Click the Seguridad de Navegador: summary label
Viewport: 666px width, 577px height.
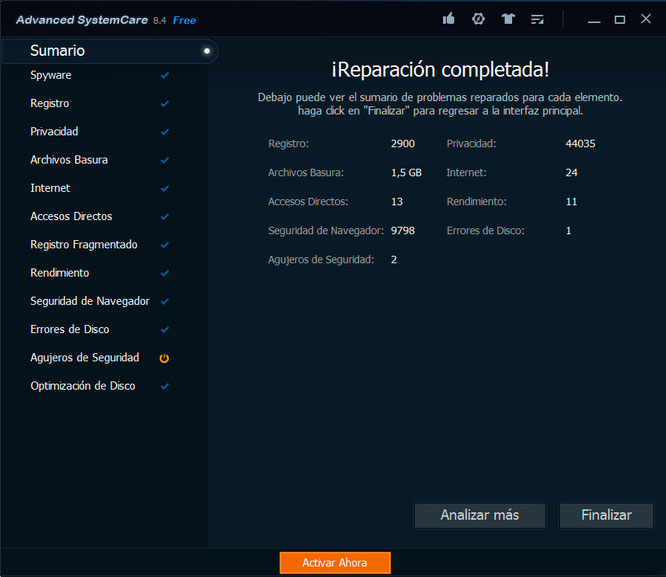pyautogui.click(x=326, y=231)
